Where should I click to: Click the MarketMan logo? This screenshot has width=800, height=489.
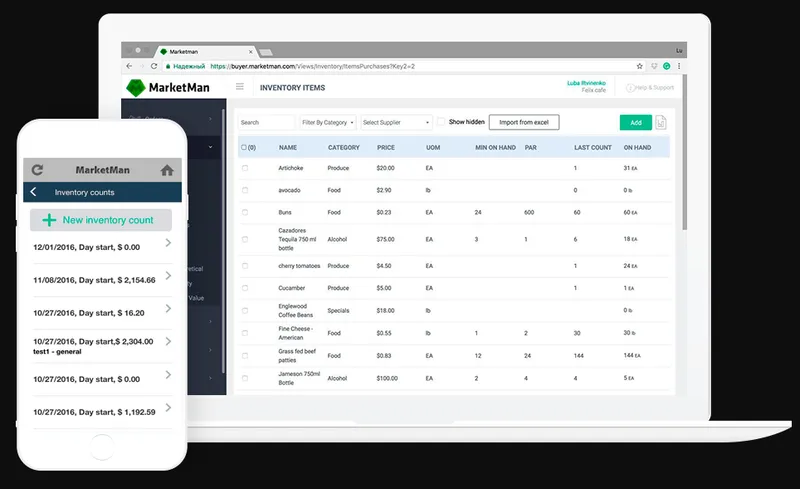pyautogui.click(x=168, y=87)
